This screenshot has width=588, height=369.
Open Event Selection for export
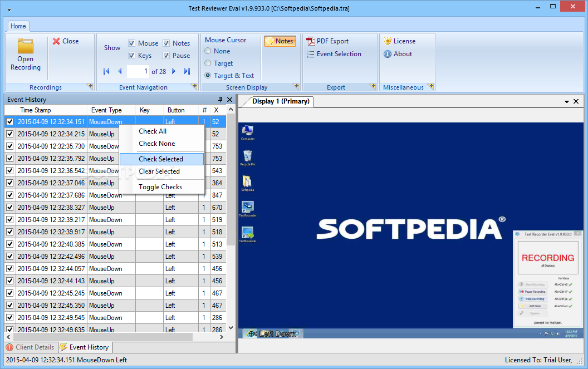[334, 54]
